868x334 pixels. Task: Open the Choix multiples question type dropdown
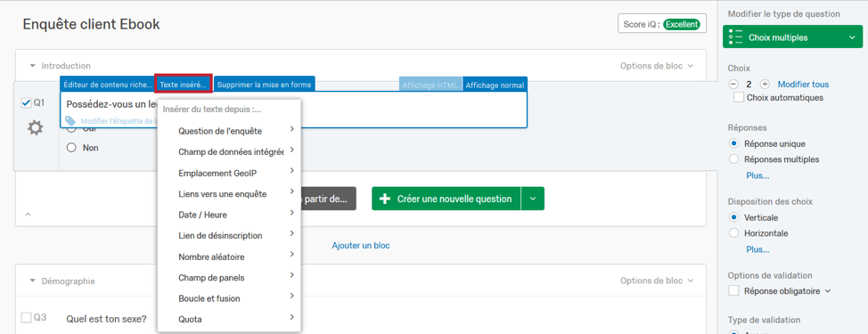[792, 37]
